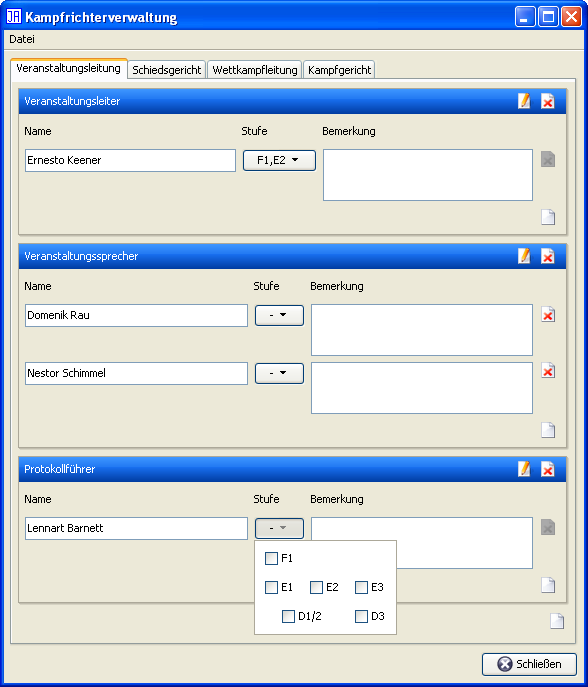
Task: Open Stufe dropdown for Nestor Schimmel
Action: [279, 373]
